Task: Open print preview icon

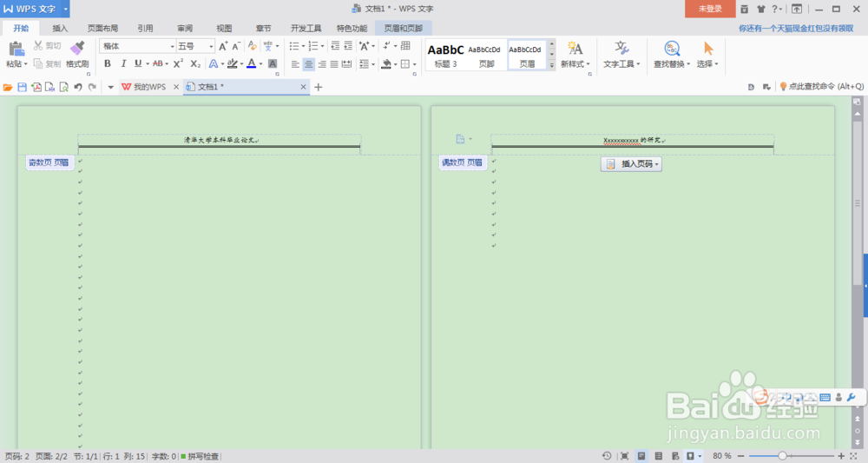Action: coord(63,87)
